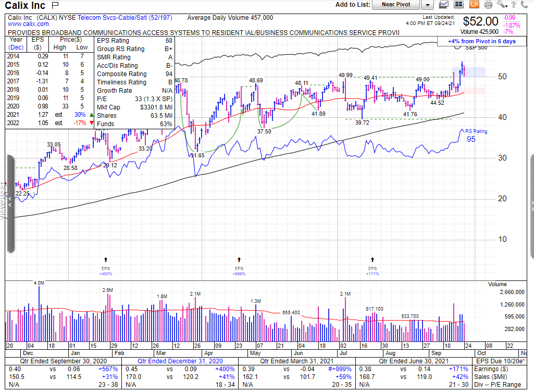
Task: Click the flag icon next to Calix Inc
Action: tap(55, 5)
